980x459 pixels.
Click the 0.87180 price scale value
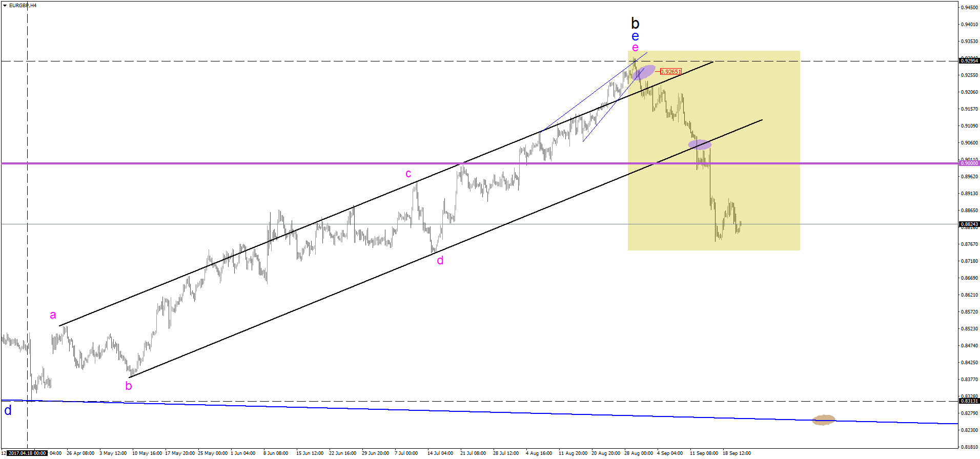click(x=969, y=261)
